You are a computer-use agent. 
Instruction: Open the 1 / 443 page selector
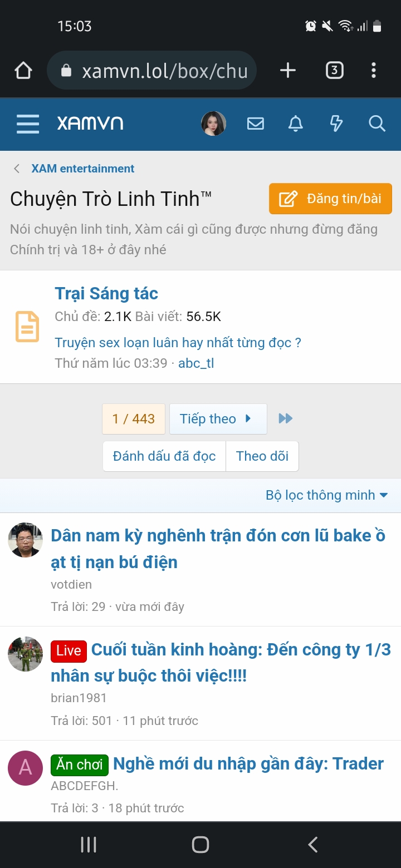click(x=134, y=419)
